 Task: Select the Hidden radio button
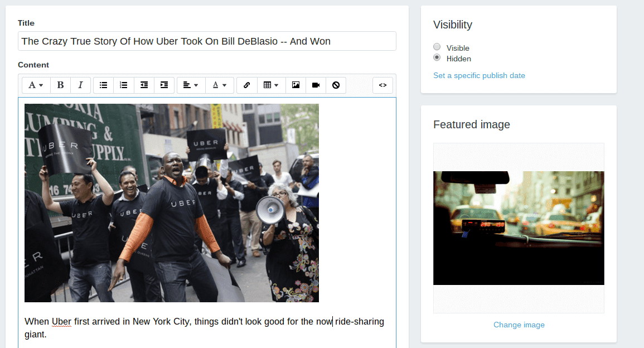point(437,57)
